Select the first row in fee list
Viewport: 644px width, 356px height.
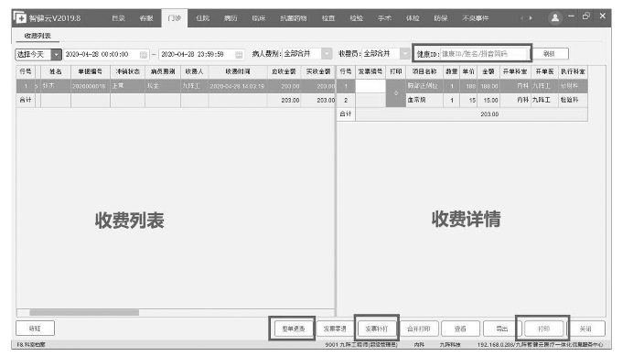tap(176, 86)
